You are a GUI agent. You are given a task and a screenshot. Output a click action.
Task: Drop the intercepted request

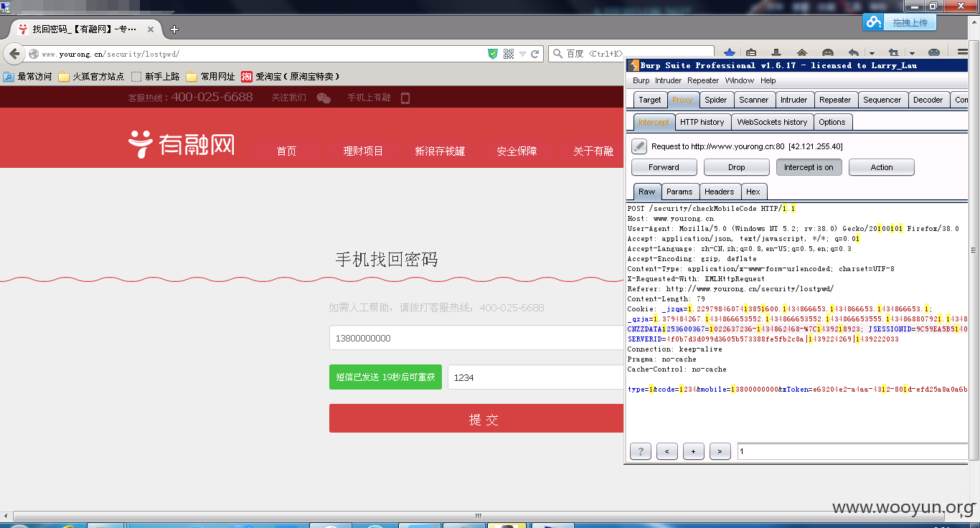point(736,167)
